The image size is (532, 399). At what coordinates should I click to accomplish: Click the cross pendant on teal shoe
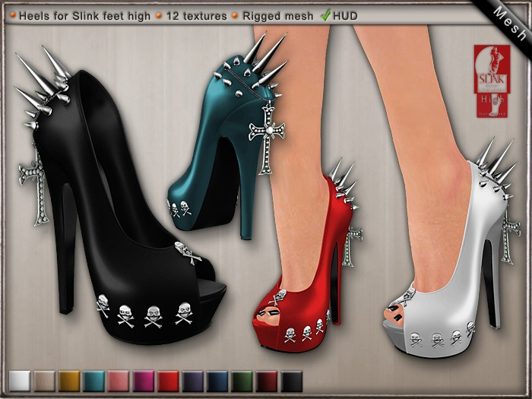point(267,138)
